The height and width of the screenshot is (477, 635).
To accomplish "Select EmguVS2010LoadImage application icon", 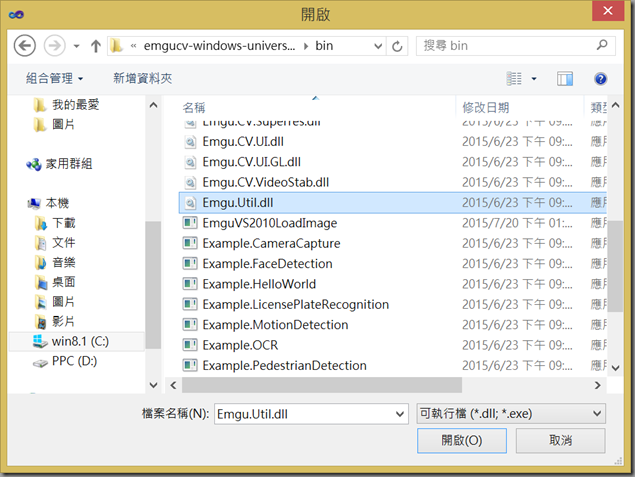I will tap(190, 223).
